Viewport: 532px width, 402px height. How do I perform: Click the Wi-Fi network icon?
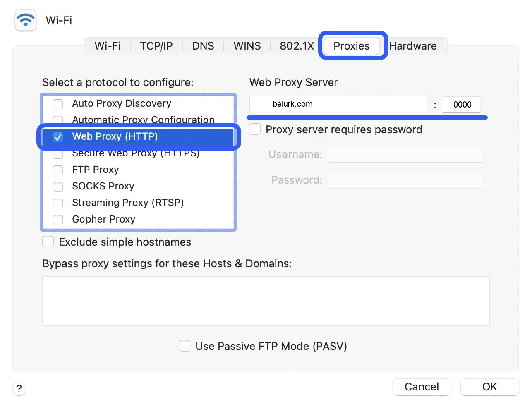[26, 20]
